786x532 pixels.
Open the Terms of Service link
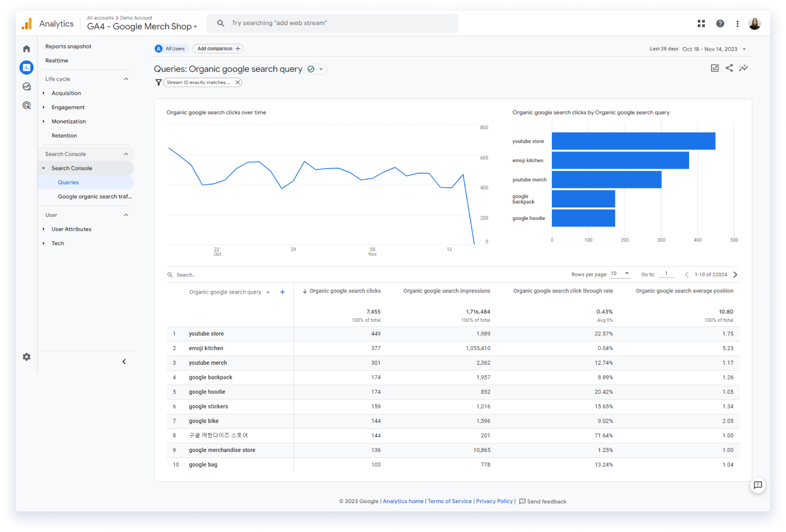[x=450, y=502]
